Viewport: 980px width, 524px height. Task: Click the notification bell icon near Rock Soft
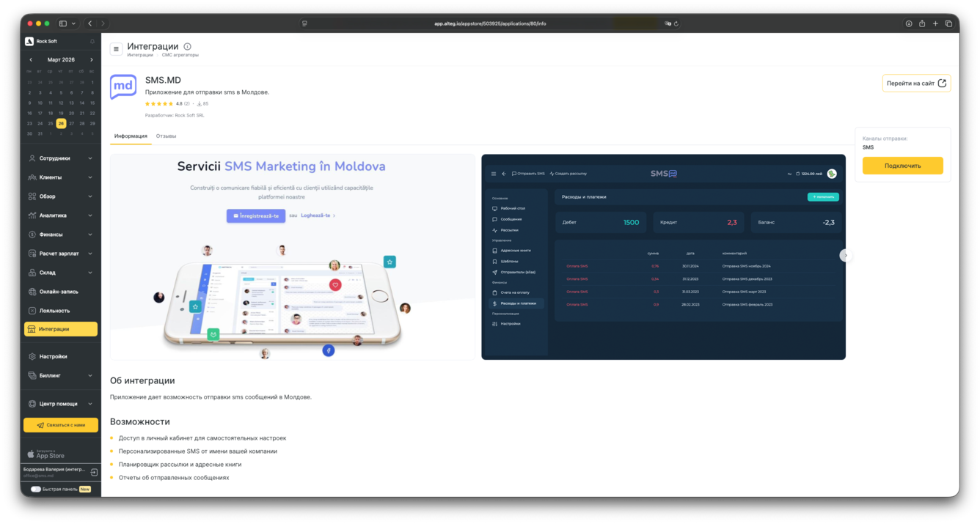coord(92,41)
